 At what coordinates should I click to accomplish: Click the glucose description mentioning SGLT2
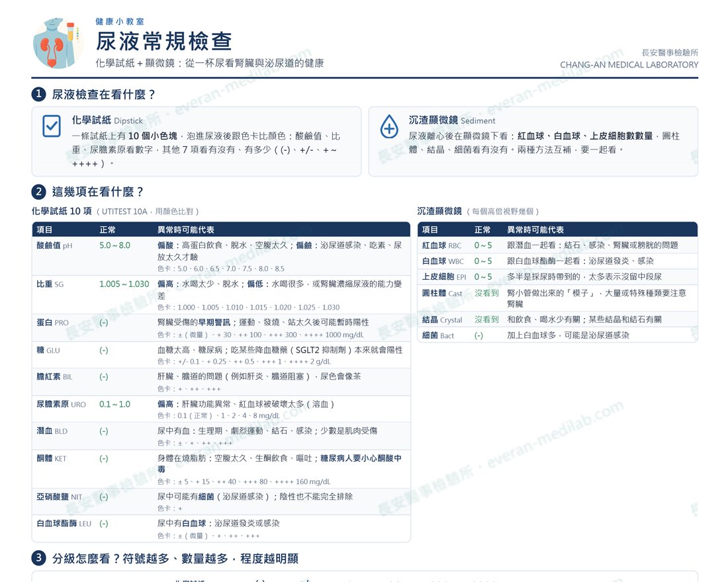point(280,351)
